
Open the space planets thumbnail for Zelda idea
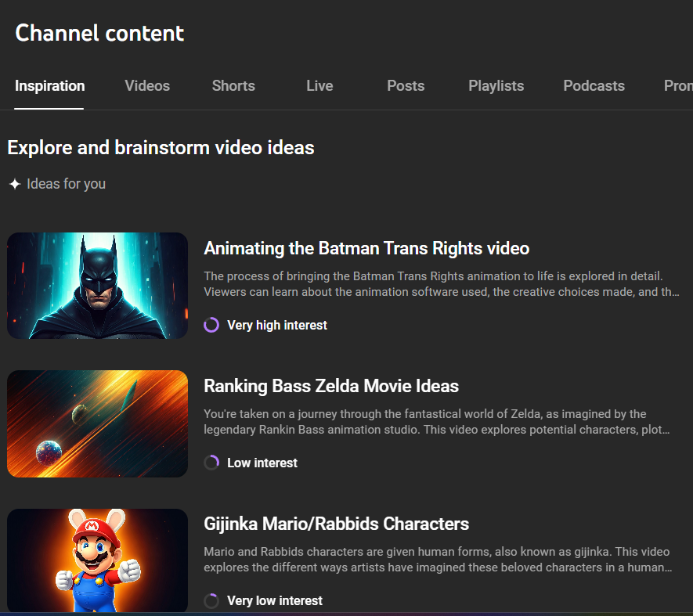pyautogui.click(x=97, y=423)
